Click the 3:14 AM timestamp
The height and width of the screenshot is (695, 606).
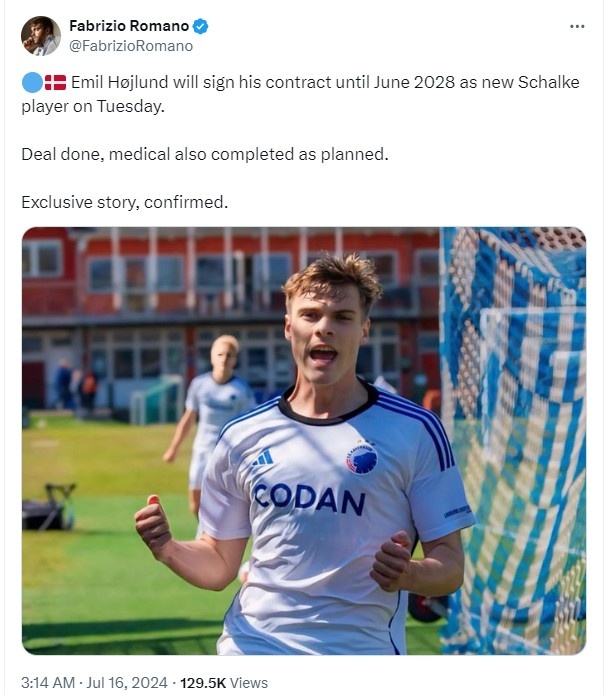pos(50,683)
